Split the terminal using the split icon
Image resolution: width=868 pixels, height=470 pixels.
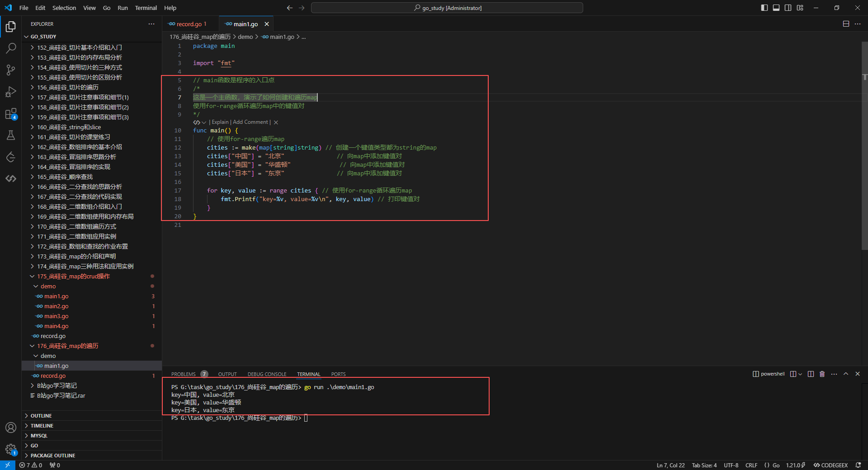811,374
